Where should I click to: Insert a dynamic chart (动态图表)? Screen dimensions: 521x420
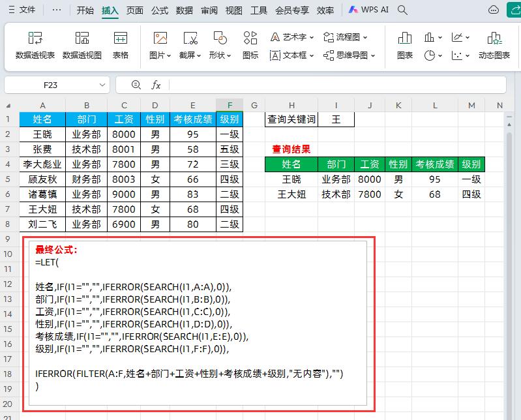point(494,46)
